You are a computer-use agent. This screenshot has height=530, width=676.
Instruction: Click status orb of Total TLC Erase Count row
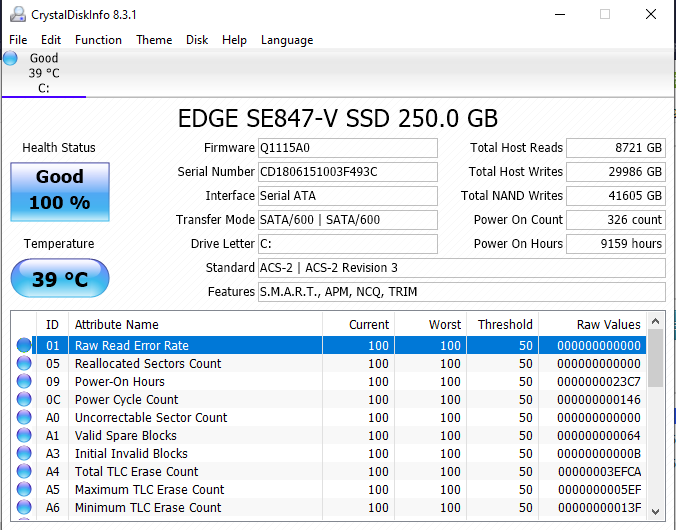click(24, 471)
